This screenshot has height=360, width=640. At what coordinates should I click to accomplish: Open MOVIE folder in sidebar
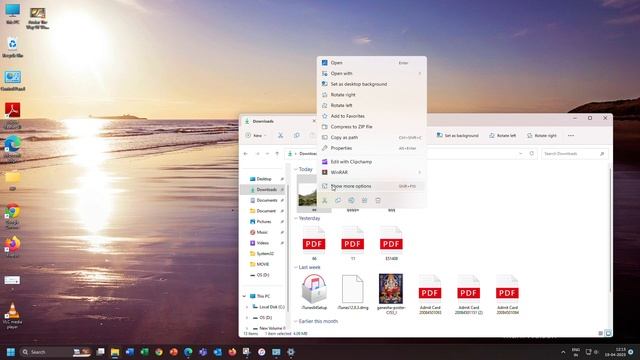[x=262, y=264]
